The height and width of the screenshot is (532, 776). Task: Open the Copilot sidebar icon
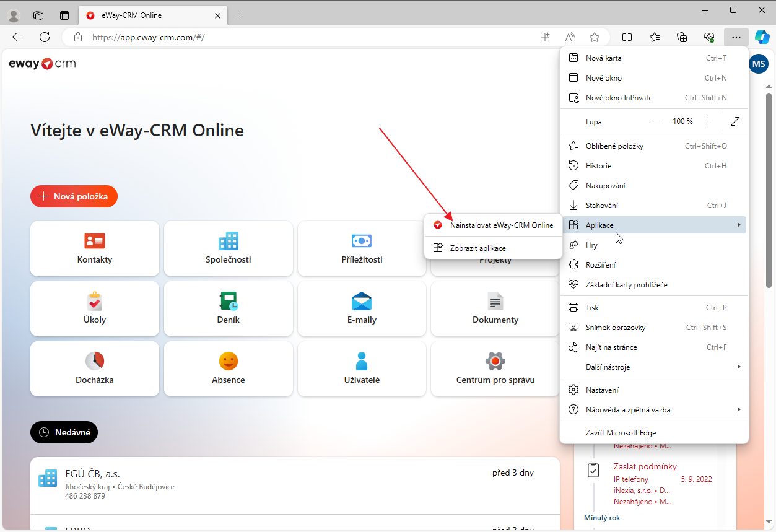[762, 37]
